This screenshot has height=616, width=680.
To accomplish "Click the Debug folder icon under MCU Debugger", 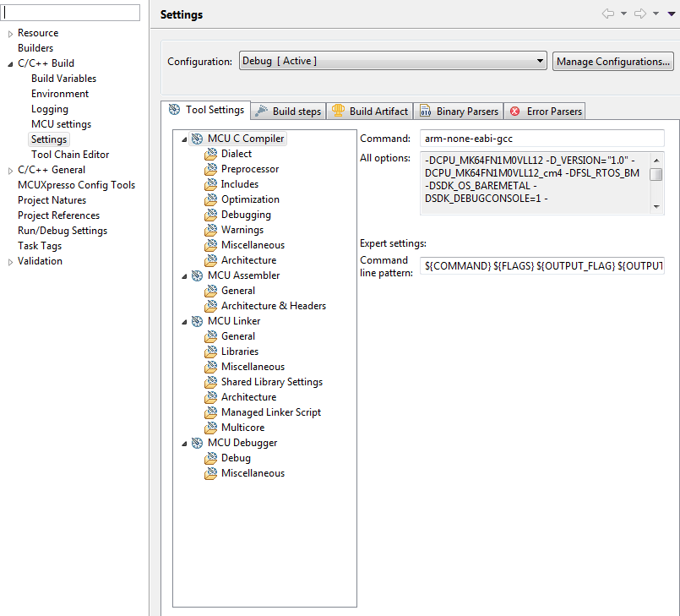I will point(211,458).
